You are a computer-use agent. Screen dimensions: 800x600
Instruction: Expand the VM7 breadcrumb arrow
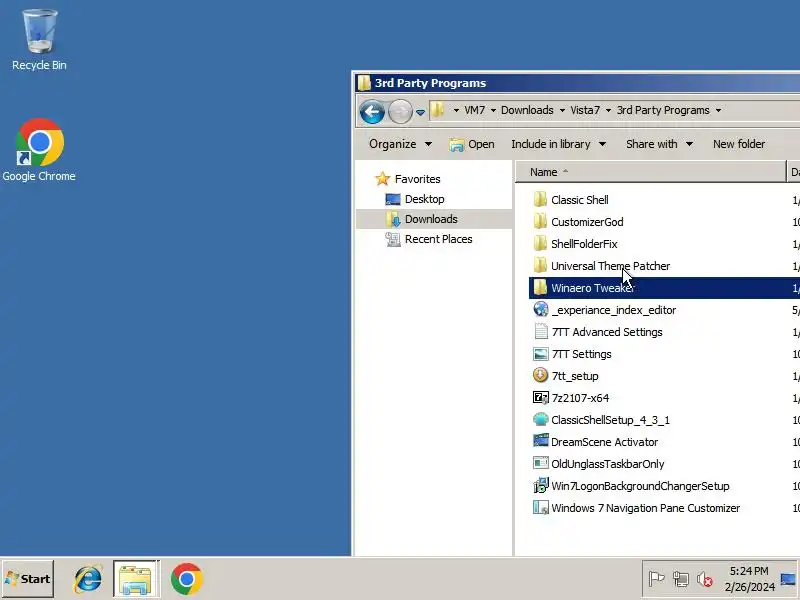[493, 110]
